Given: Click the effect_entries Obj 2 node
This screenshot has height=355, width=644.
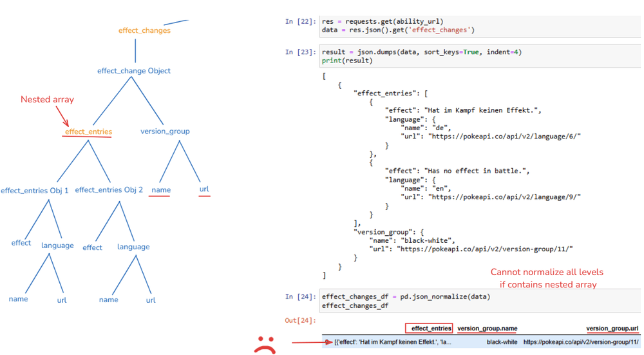Looking at the screenshot, I should [x=109, y=190].
